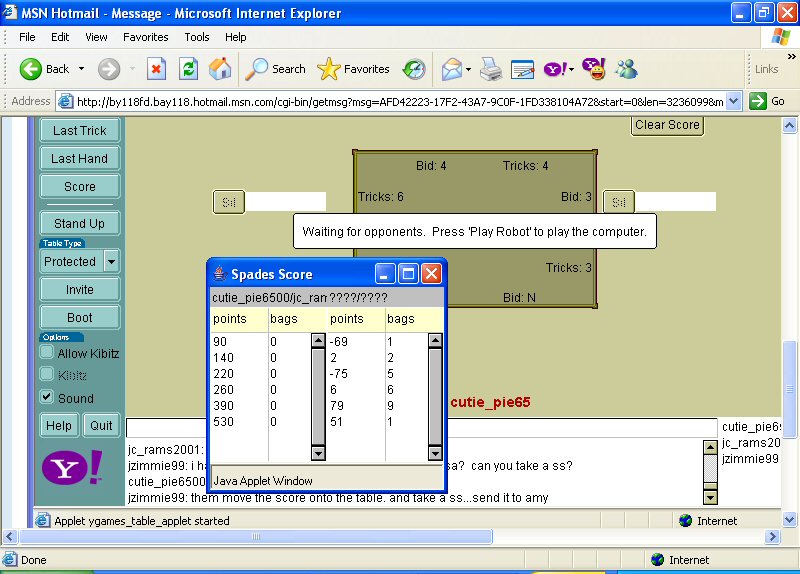The height and width of the screenshot is (574, 800).
Task: Click the Print icon in the toolbar
Action: tap(490, 69)
